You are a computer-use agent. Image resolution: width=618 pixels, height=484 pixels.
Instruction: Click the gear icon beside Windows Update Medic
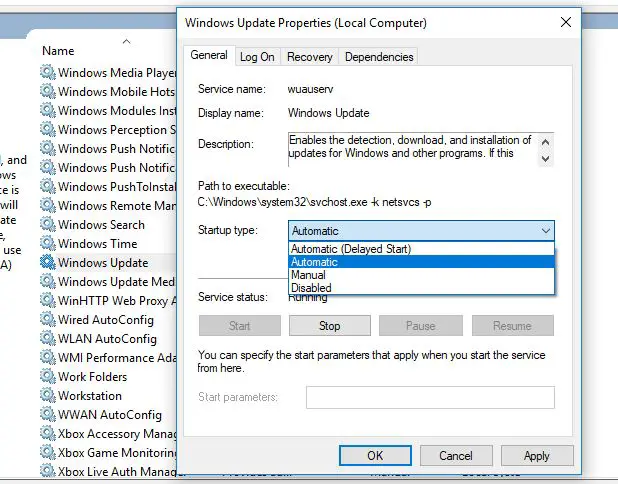coord(48,281)
